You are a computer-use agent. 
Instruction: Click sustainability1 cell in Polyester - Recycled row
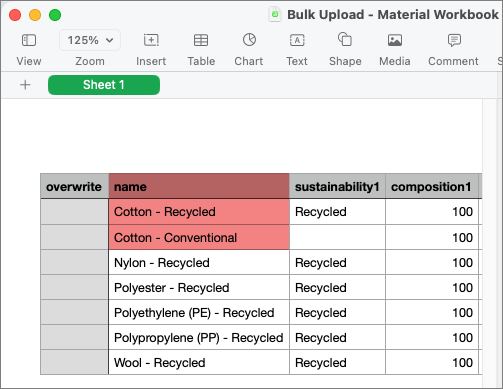click(337, 288)
